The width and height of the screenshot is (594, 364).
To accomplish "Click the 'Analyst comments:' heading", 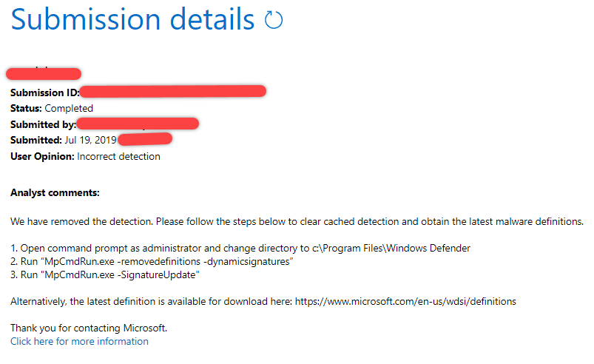I will 55,193.
